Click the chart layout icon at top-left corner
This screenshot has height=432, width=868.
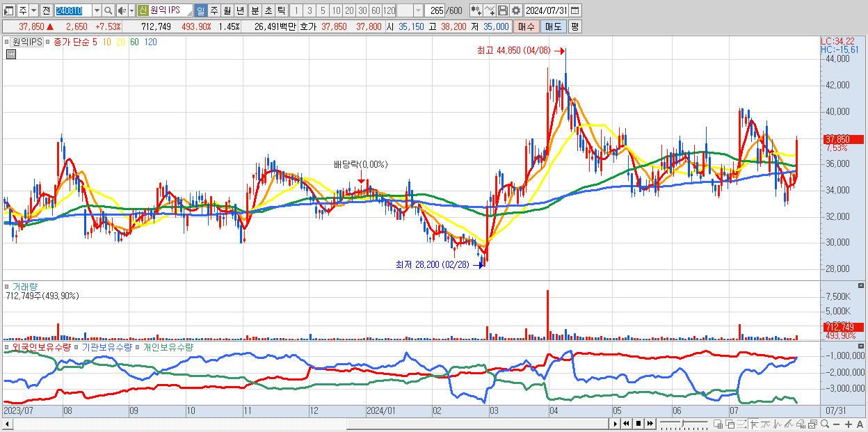point(9,10)
